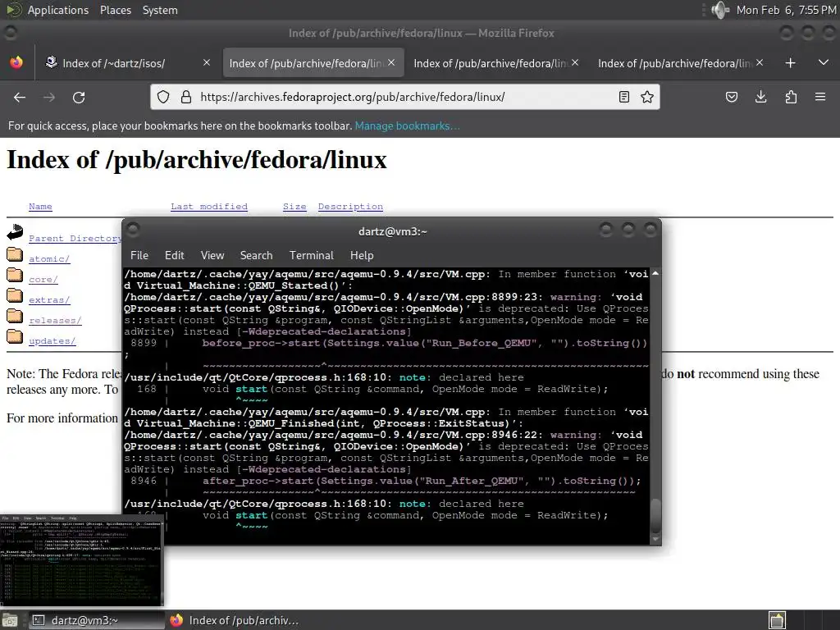Click the Firefox back arrow button
Screen dimensions: 840x630
pos(20,97)
